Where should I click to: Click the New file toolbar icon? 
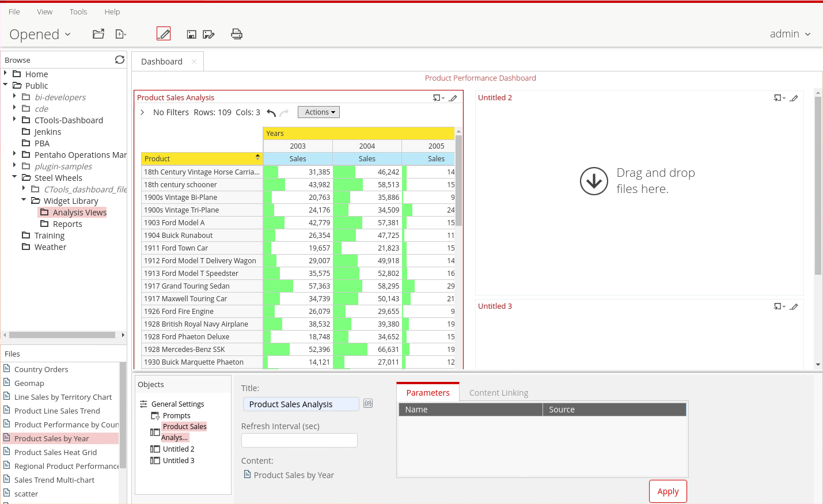tap(120, 34)
